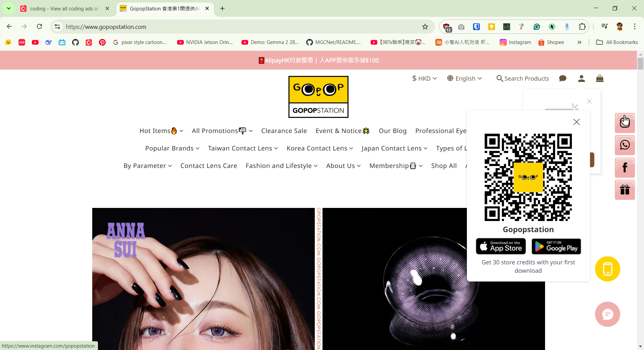Open the Chrome profile avatar
This screenshot has height=350, width=644.
tap(620, 27)
